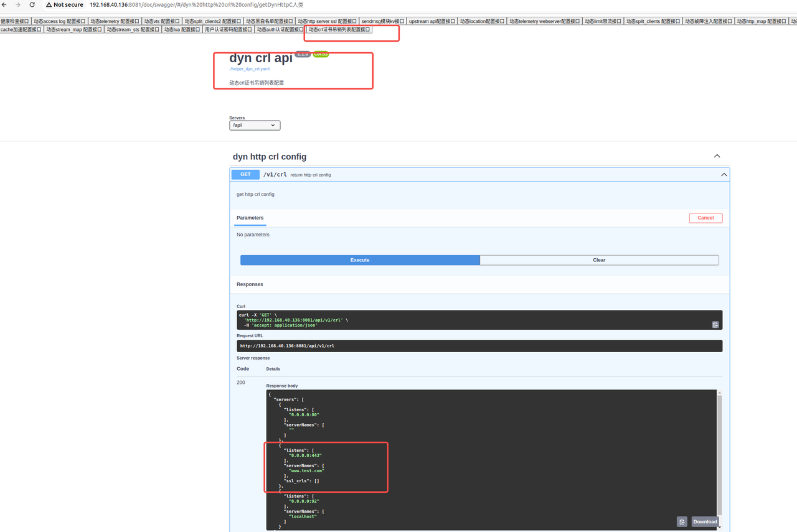Cancel the try-it-out mode
Screen dimensions: 797x532
[x=705, y=218]
